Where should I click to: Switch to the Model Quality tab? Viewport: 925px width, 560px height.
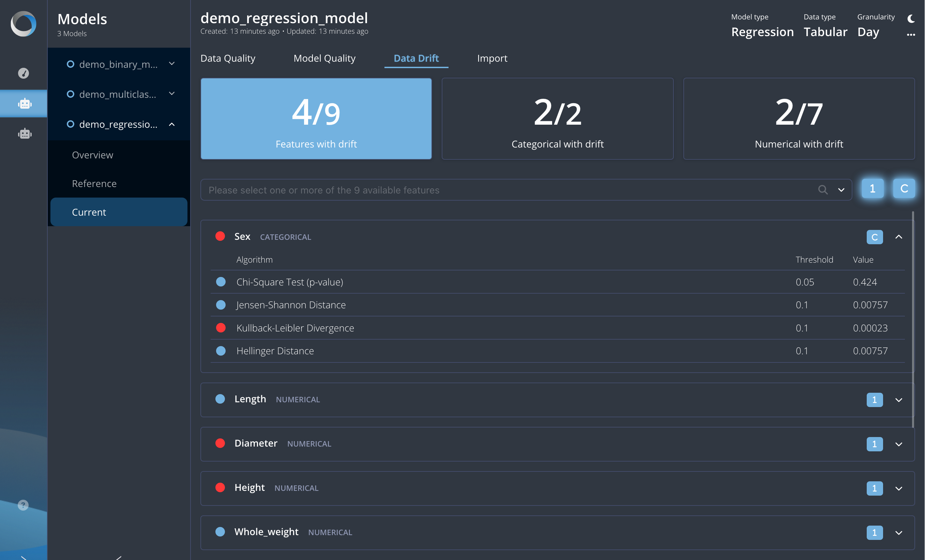click(x=324, y=58)
